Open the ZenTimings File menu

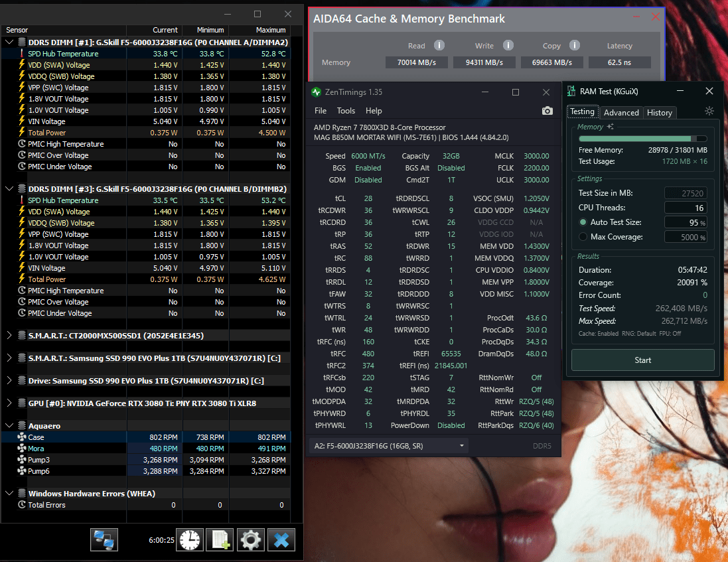pyautogui.click(x=321, y=110)
